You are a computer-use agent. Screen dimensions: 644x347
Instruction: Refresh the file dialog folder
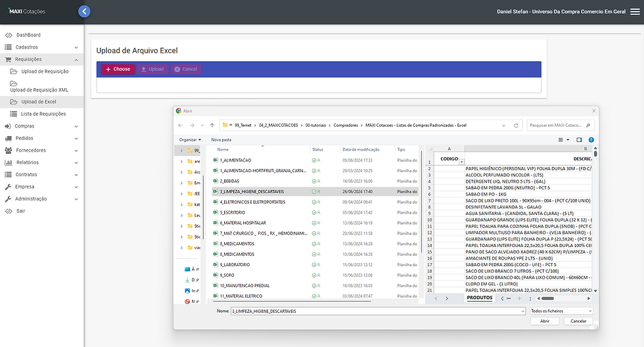tap(517, 126)
